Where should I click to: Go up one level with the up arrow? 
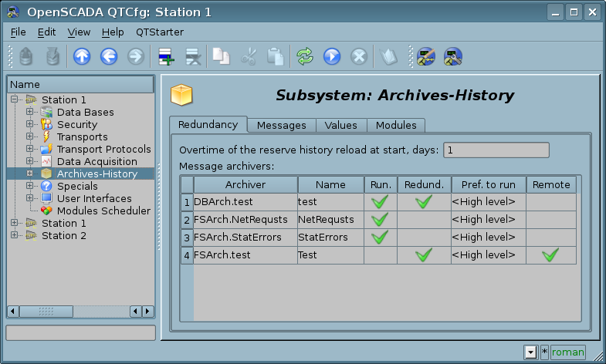[82, 56]
